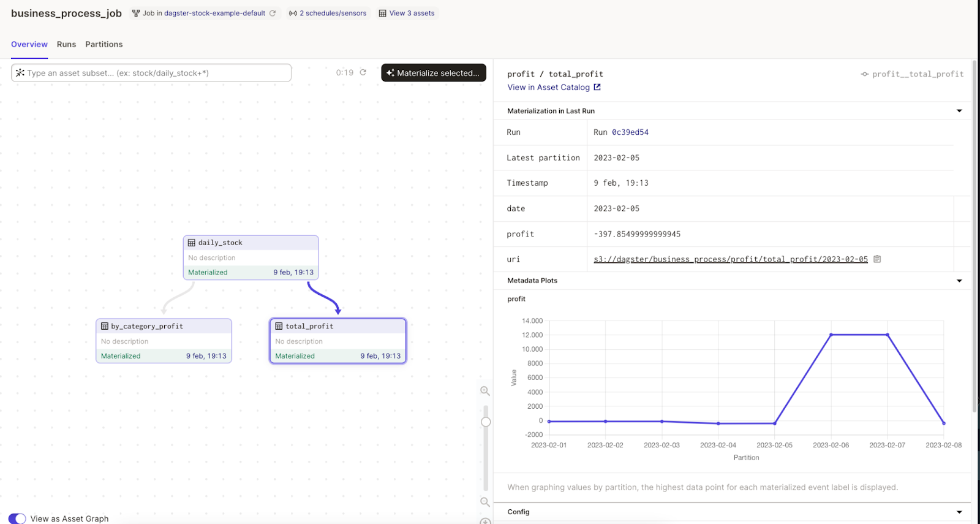Copy the S3 URI with the clipboard icon

coord(877,259)
